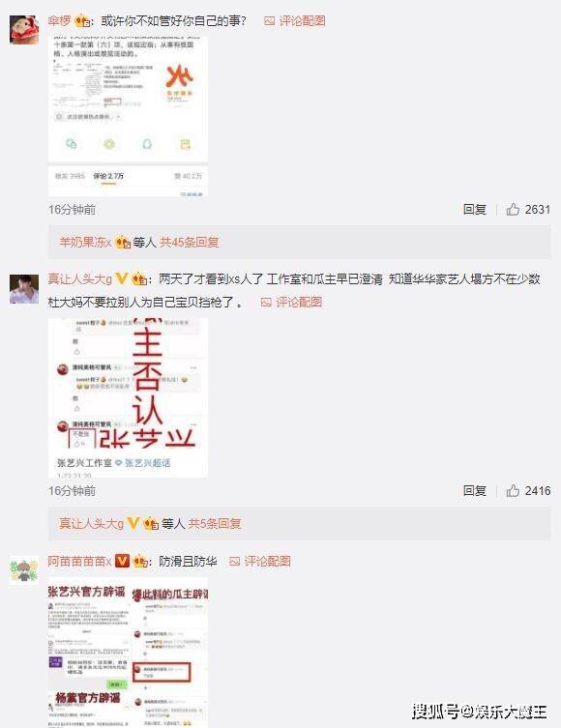Reply to the first comment via 回复
The image size is (561, 728).
tap(474, 210)
